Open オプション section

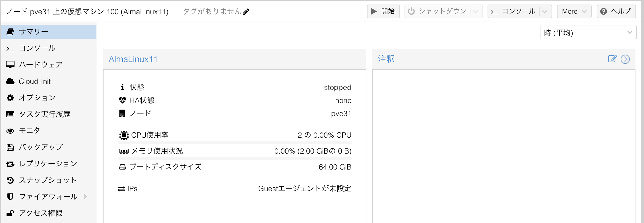point(49,98)
